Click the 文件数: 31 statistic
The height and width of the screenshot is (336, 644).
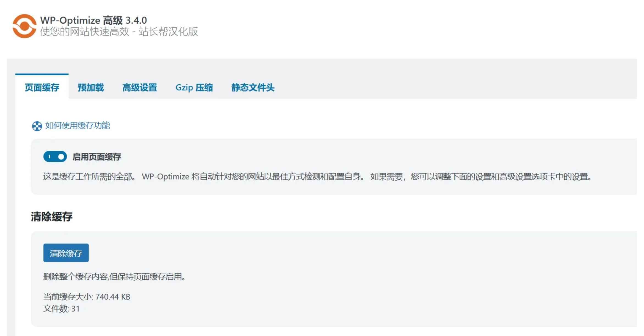pyautogui.click(x=61, y=309)
